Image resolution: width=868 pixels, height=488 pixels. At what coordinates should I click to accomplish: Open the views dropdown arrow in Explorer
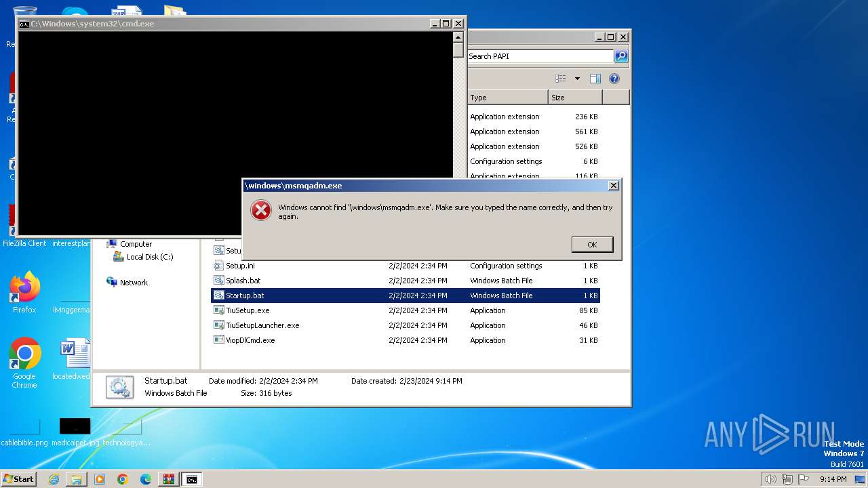(577, 79)
